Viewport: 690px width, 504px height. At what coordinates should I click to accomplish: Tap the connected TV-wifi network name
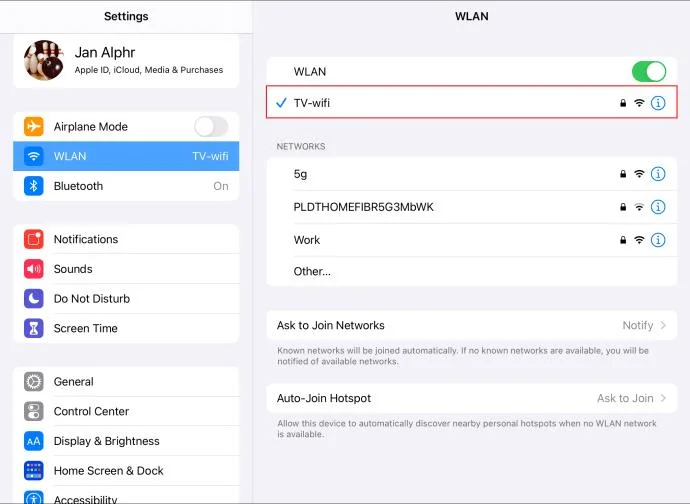click(312, 103)
